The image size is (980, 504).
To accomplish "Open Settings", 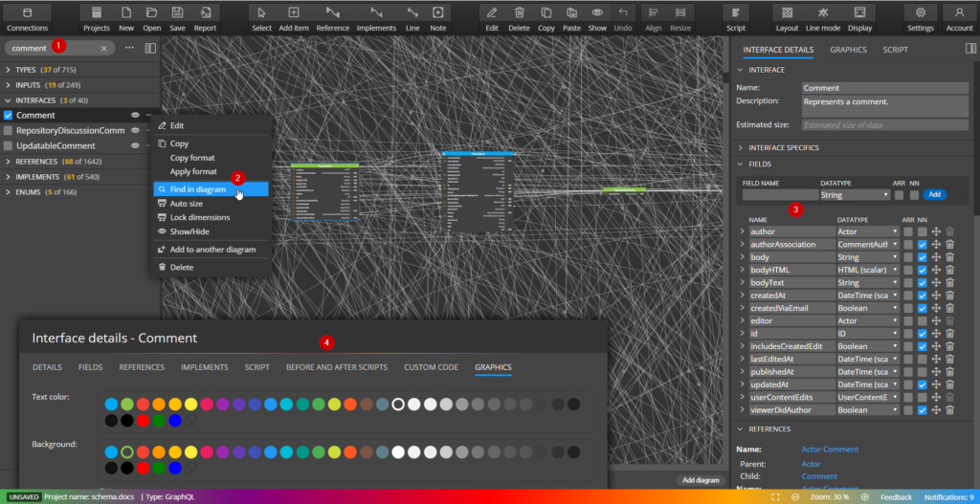I will [921, 19].
